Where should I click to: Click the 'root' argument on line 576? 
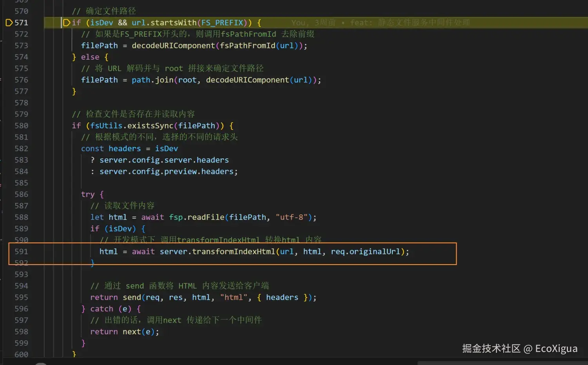pos(187,80)
